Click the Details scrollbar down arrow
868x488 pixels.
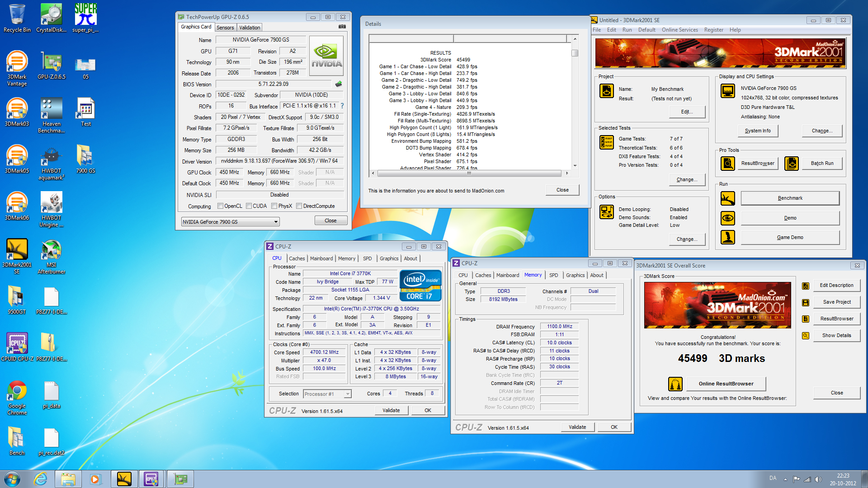[x=575, y=166]
